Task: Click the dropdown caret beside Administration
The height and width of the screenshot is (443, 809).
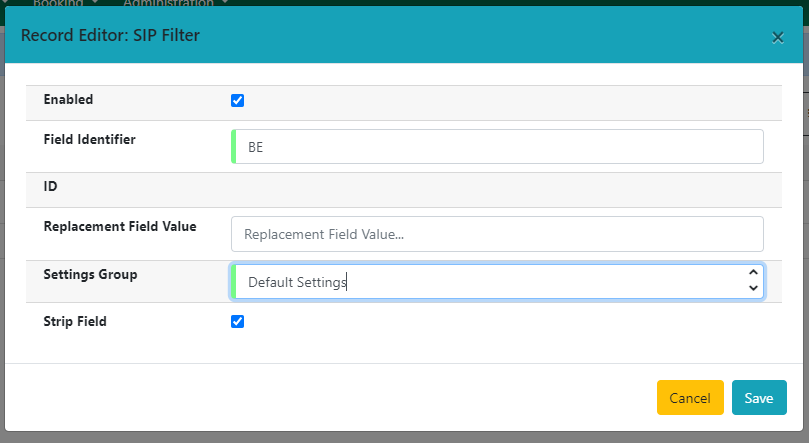Action: 225,3
